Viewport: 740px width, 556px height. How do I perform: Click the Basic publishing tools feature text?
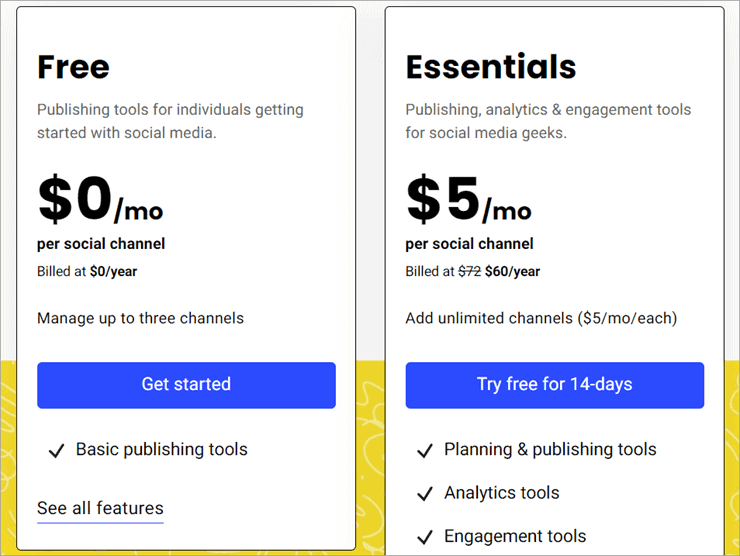pos(161,450)
